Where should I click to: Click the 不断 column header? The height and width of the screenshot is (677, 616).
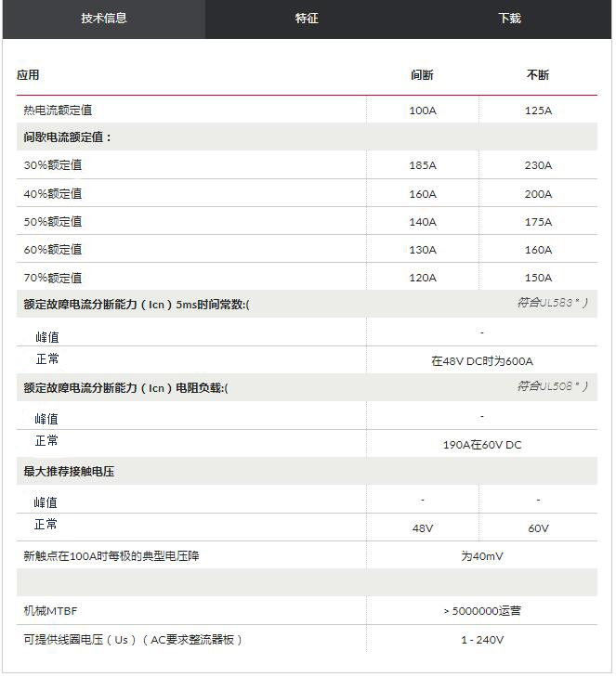point(538,75)
